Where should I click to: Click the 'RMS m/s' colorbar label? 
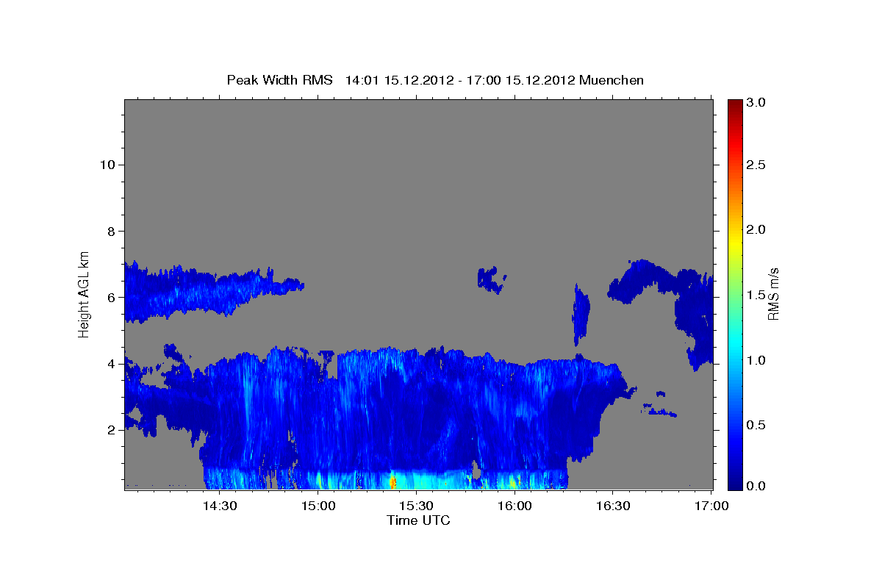(x=773, y=294)
